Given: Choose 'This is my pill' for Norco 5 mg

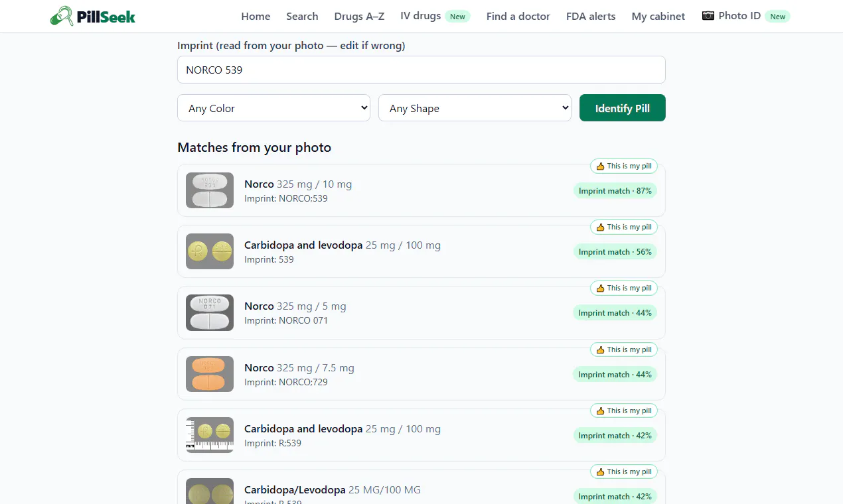Looking at the screenshot, I should point(624,288).
